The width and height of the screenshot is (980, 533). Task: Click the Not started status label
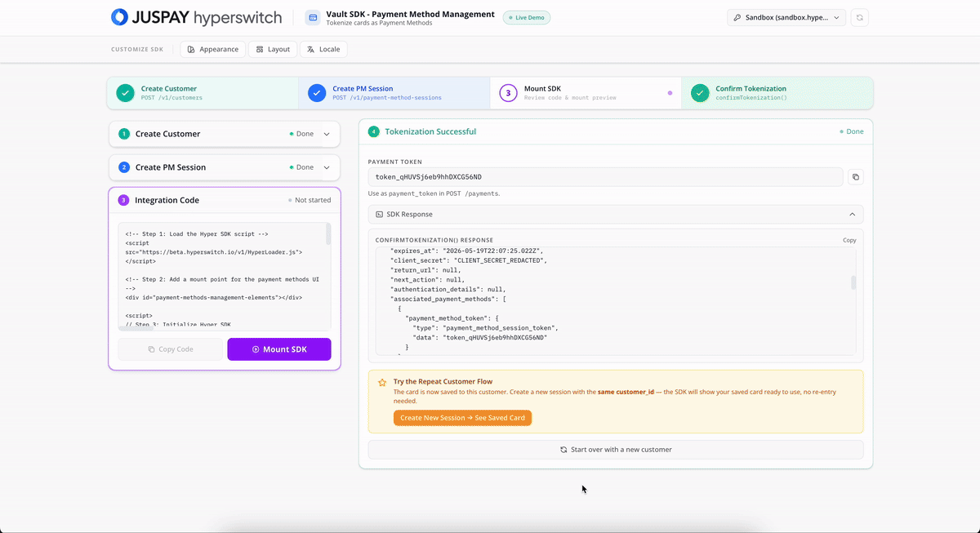313,200
